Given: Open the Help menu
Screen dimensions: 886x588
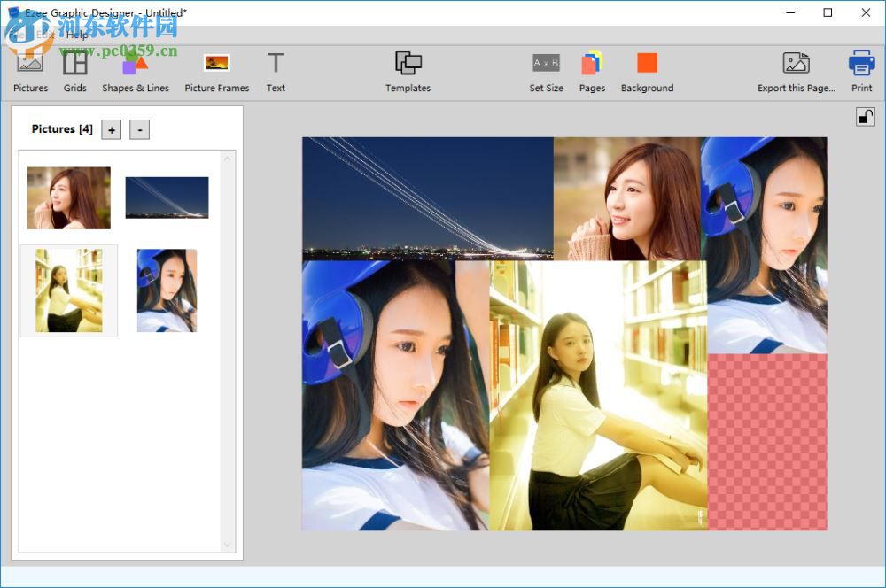Looking at the screenshot, I should tap(76, 35).
